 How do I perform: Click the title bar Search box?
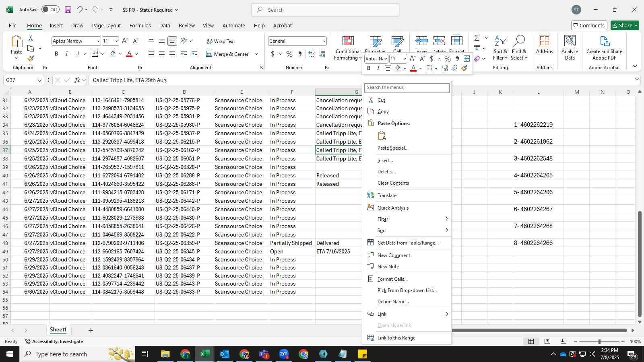coord(325,10)
